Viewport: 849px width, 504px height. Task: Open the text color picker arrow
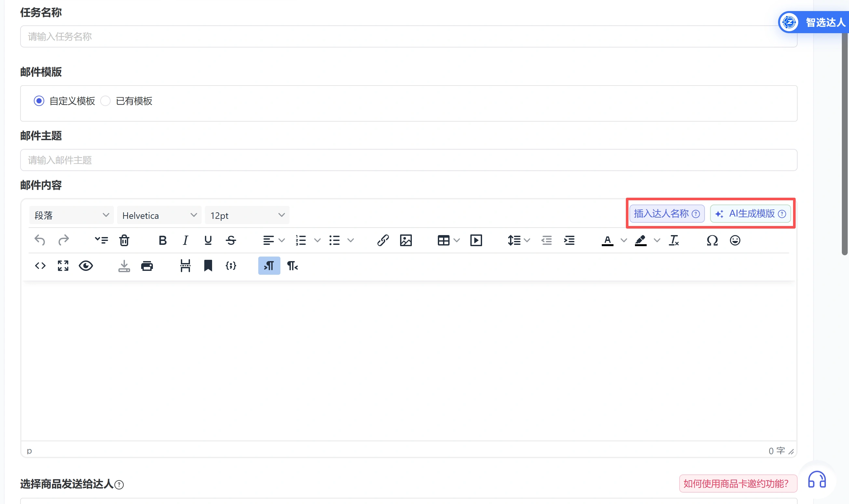(x=624, y=240)
